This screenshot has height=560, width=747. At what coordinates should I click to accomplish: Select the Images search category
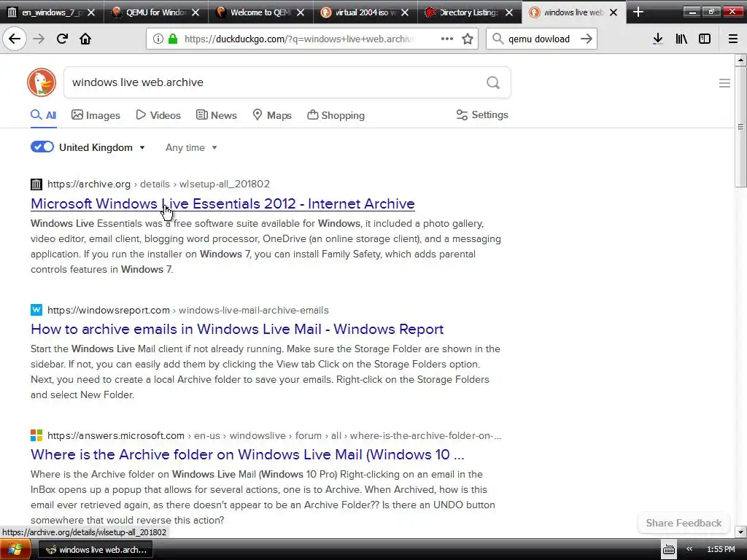tap(96, 115)
